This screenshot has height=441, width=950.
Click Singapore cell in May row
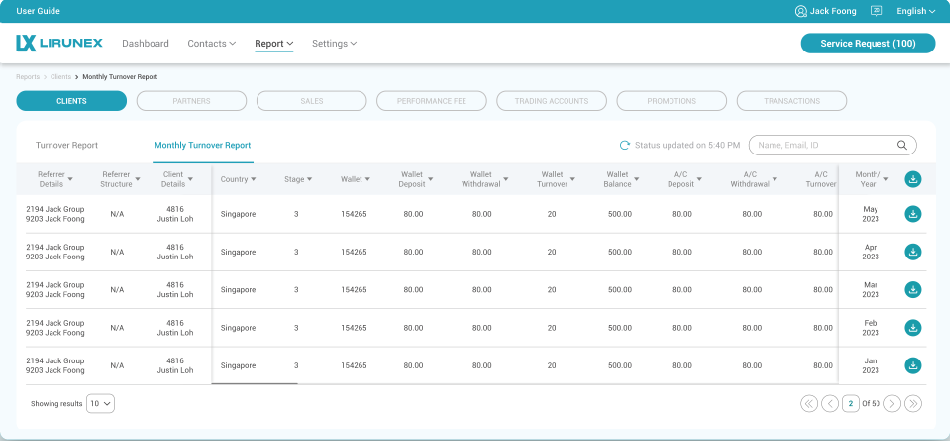click(238, 214)
